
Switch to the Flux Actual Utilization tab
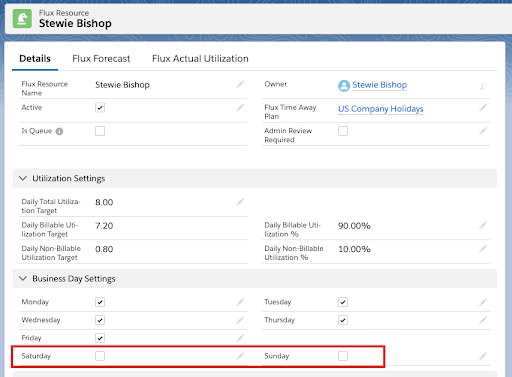[x=200, y=59]
